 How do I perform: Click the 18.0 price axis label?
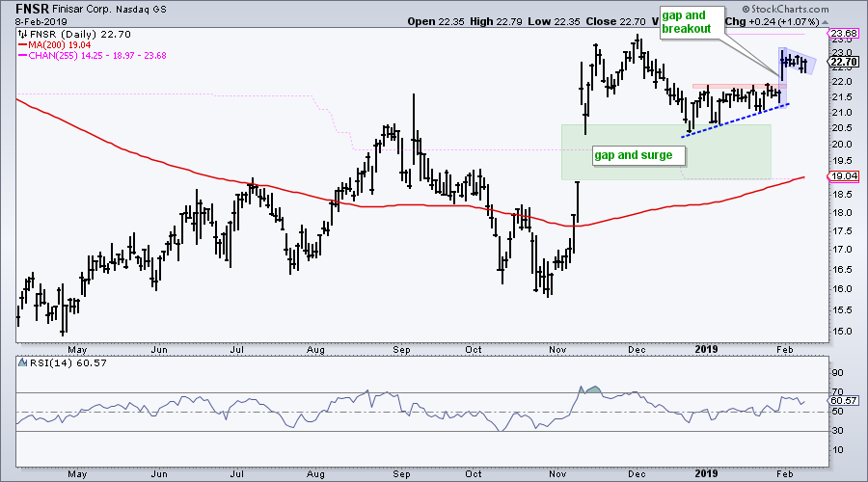click(840, 213)
